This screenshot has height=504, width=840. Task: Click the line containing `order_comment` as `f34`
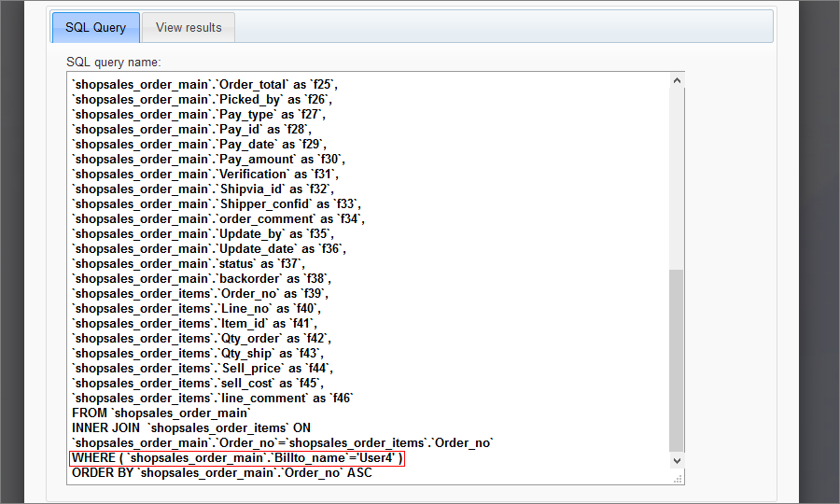point(218,219)
